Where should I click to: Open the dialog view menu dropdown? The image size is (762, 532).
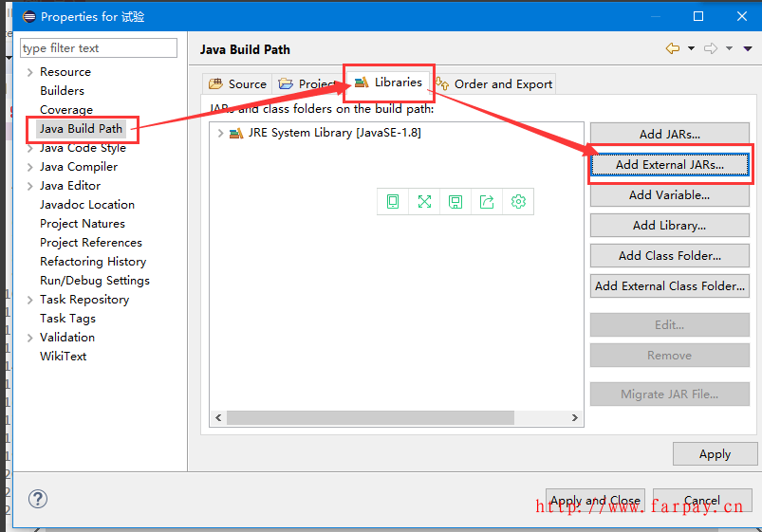(747, 48)
